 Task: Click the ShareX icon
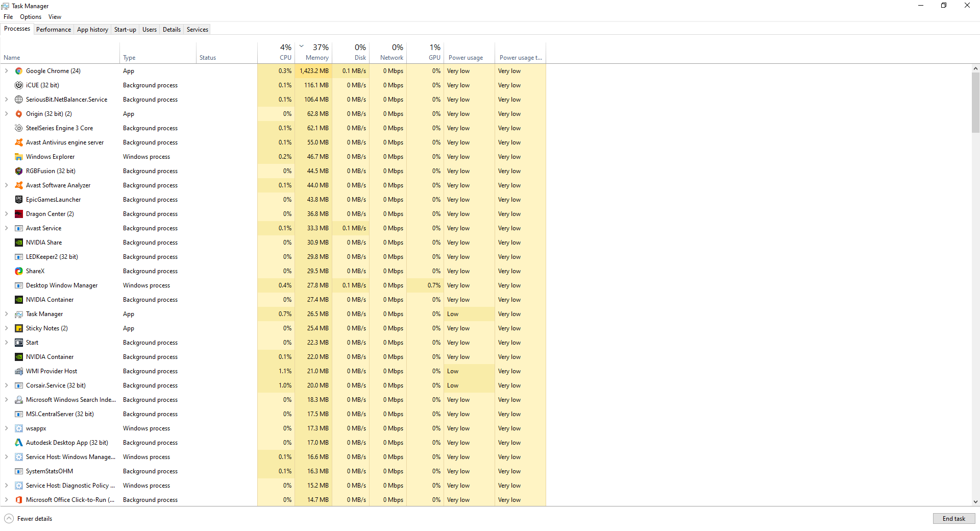click(x=18, y=271)
